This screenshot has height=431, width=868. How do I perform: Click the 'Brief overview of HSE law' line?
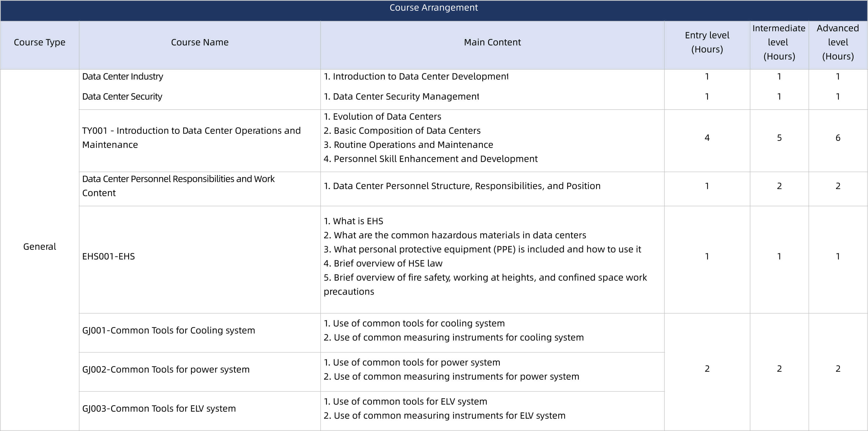[383, 263]
